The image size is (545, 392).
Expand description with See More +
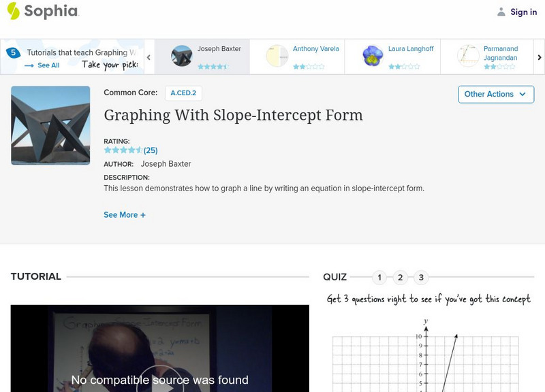point(125,214)
